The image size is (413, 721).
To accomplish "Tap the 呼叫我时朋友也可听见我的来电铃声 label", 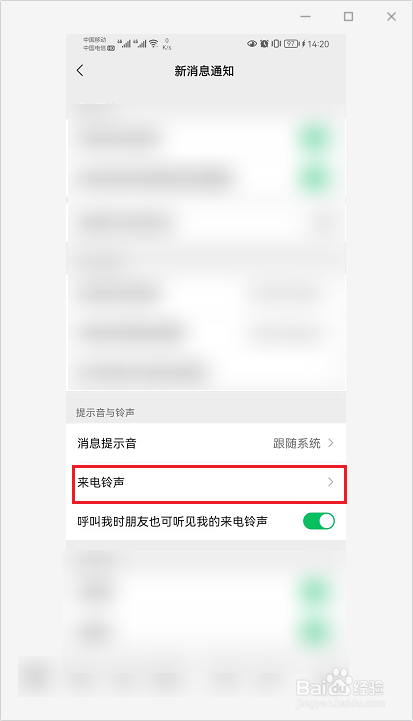I will pos(172,521).
